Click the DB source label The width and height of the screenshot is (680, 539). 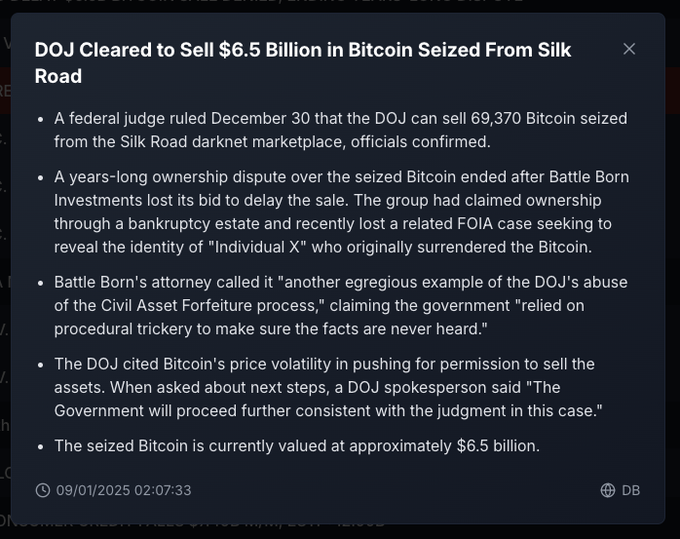[631, 490]
